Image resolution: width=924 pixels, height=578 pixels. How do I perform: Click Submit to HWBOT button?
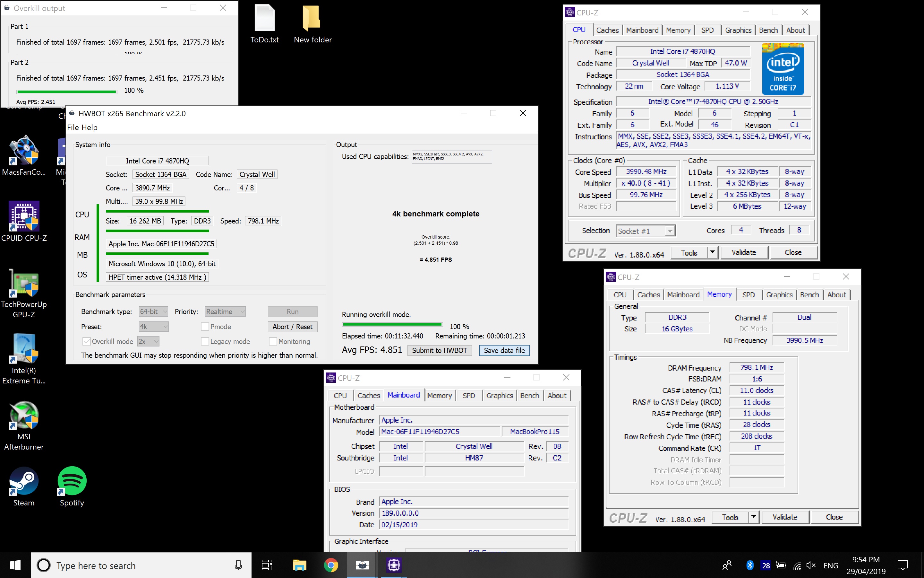click(440, 350)
